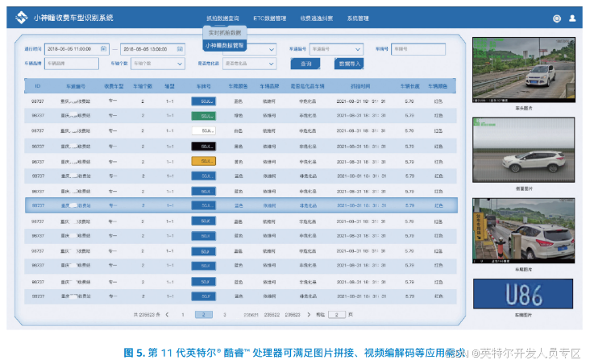Click the 收费车型 column header
Viewport: 590px width, 364px height.
114,86
